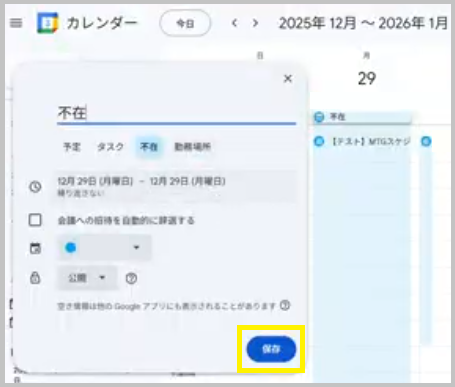Click the 2025年 12月 date range title
Image resolution: width=455 pixels, height=387 pixels.
363,23
